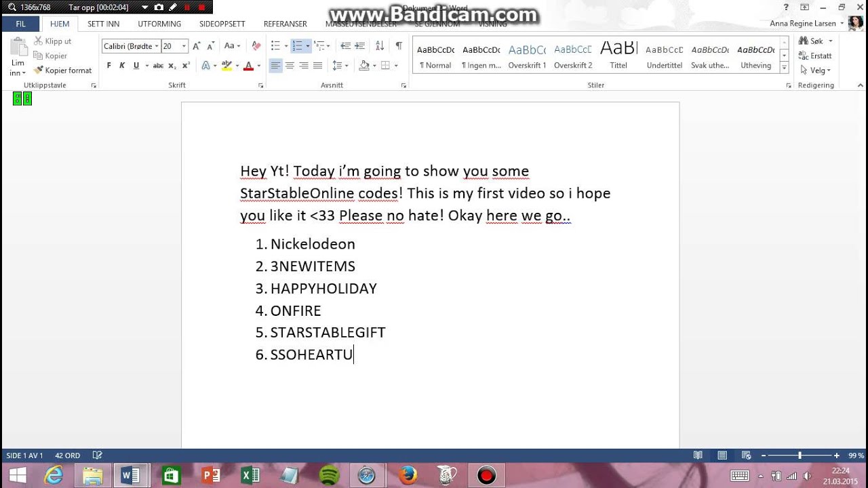Justify text alignment
868x488 pixels.
(317, 66)
